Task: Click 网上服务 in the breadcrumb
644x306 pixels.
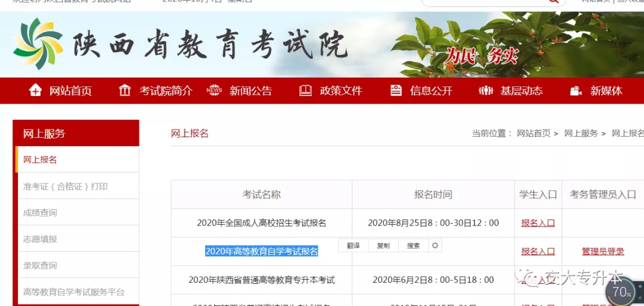Action: point(581,133)
